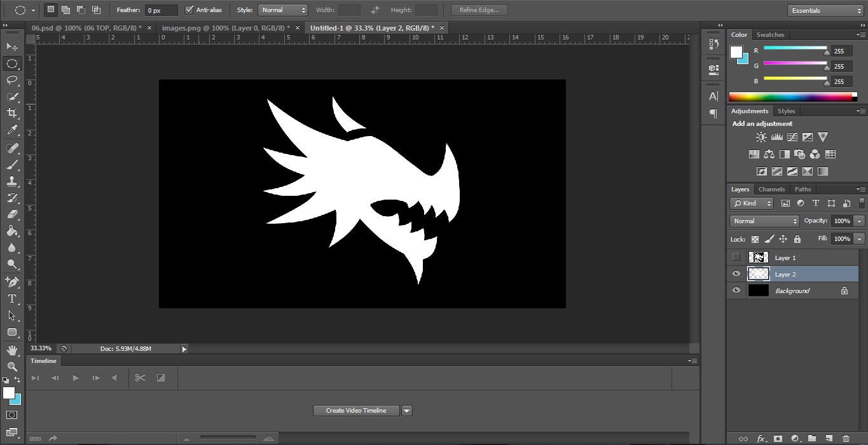
Task: Select the Crop tool
Action: point(12,113)
